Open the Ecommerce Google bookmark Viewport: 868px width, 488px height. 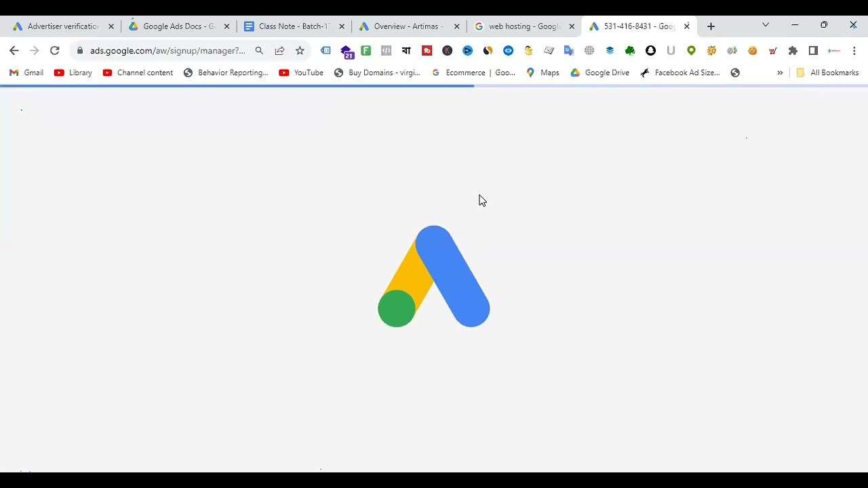(473, 73)
